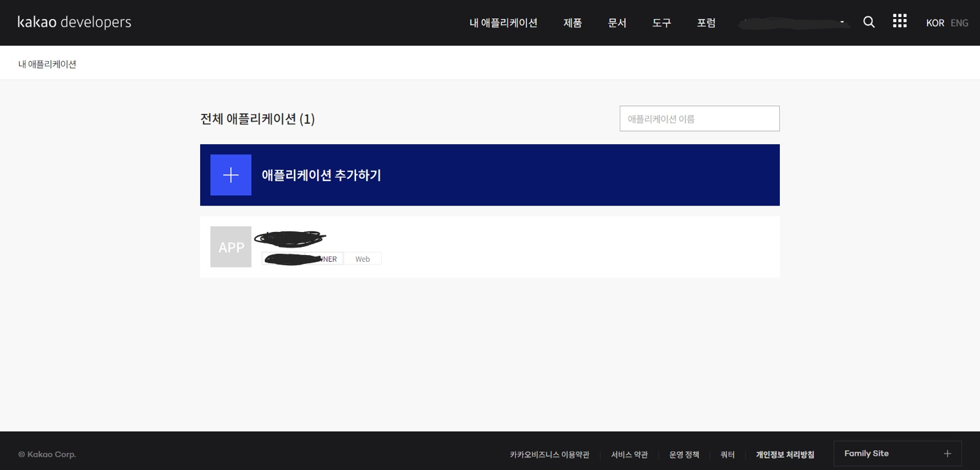Open the gray APP thumbnail
The height and width of the screenshot is (470, 980).
pos(231,247)
